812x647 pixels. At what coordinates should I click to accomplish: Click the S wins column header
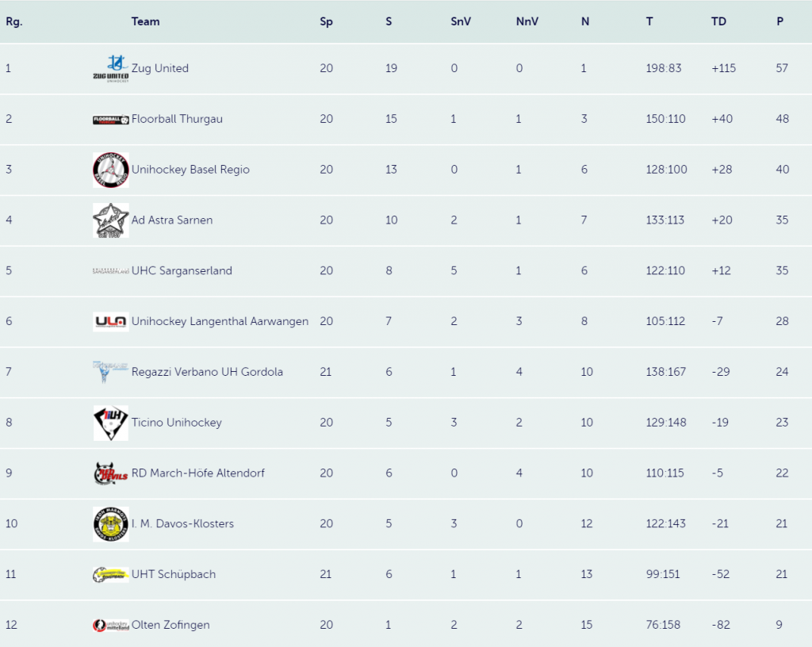coord(389,21)
